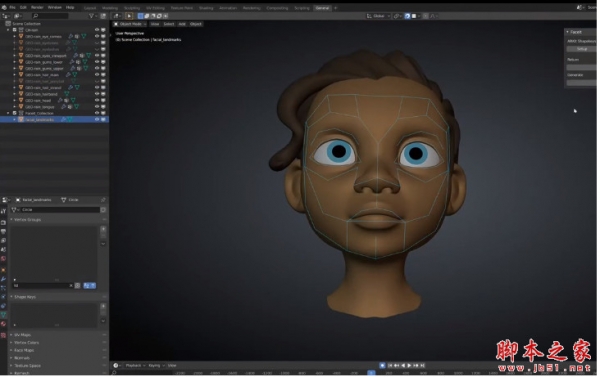
Task: Click the outliner filter funnel icon
Action: point(91,16)
